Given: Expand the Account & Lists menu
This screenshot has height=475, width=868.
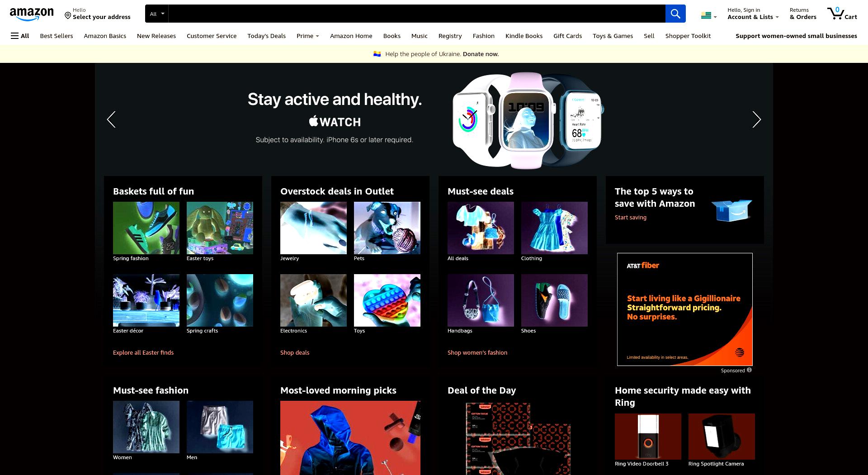Looking at the screenshot, I should coord(753,14).
